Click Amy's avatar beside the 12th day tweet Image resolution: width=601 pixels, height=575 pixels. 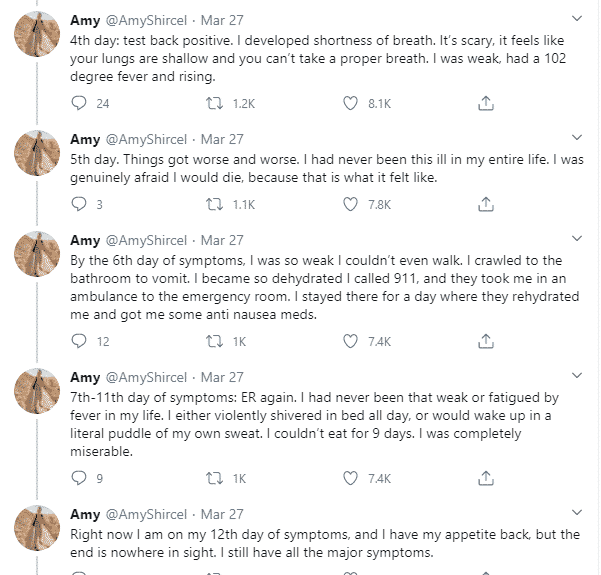click(x=38, y=531)
